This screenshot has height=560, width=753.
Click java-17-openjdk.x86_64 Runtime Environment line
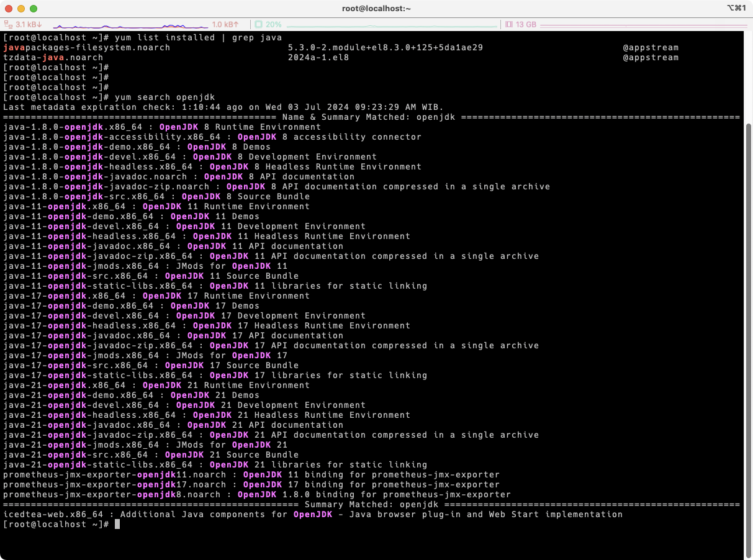[x=156, y=296]
